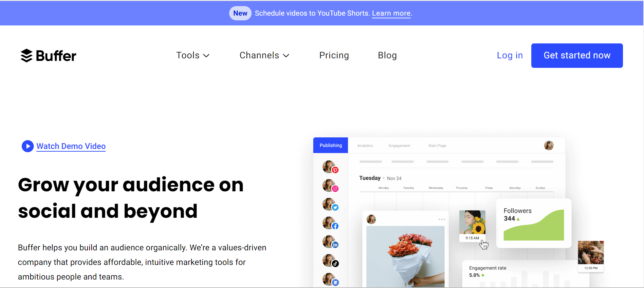Click the Wednesday column label

(436, 188)
